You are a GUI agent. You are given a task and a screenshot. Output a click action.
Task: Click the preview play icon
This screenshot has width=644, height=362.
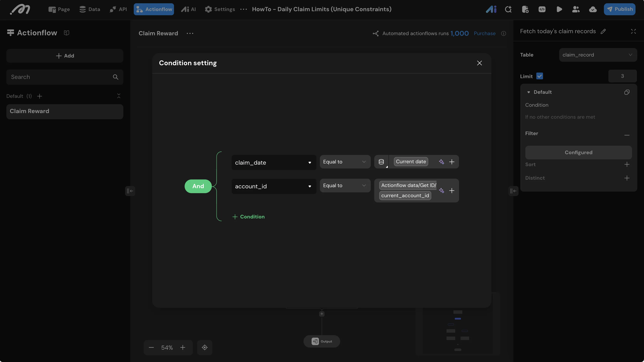pos(559,9)
